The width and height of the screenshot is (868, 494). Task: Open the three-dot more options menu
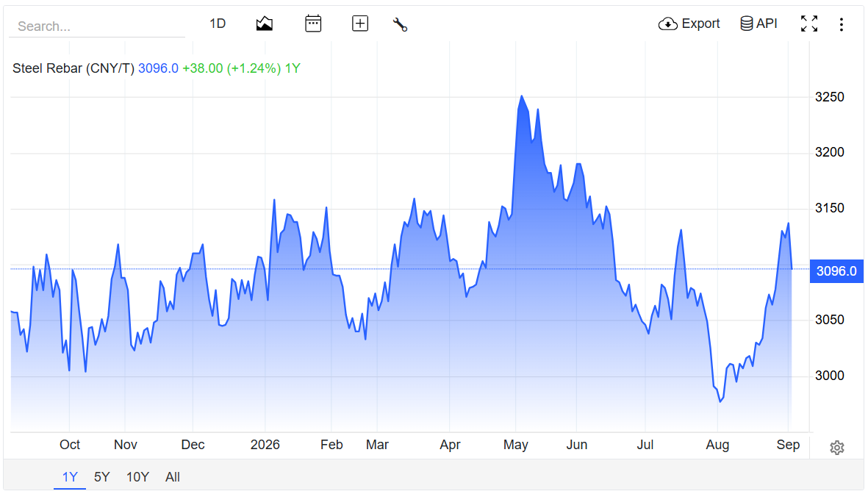pyautogui.click(x=842, y=24)
